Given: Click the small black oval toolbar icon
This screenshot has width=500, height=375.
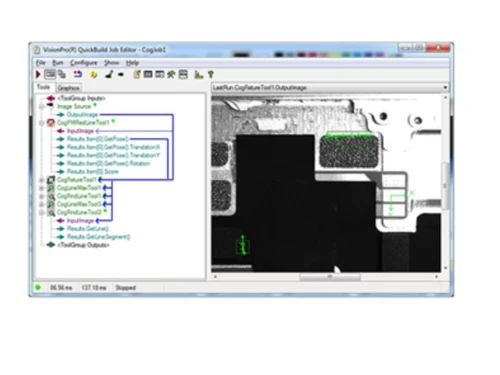Looking at the screenshot, I should 121,75.
